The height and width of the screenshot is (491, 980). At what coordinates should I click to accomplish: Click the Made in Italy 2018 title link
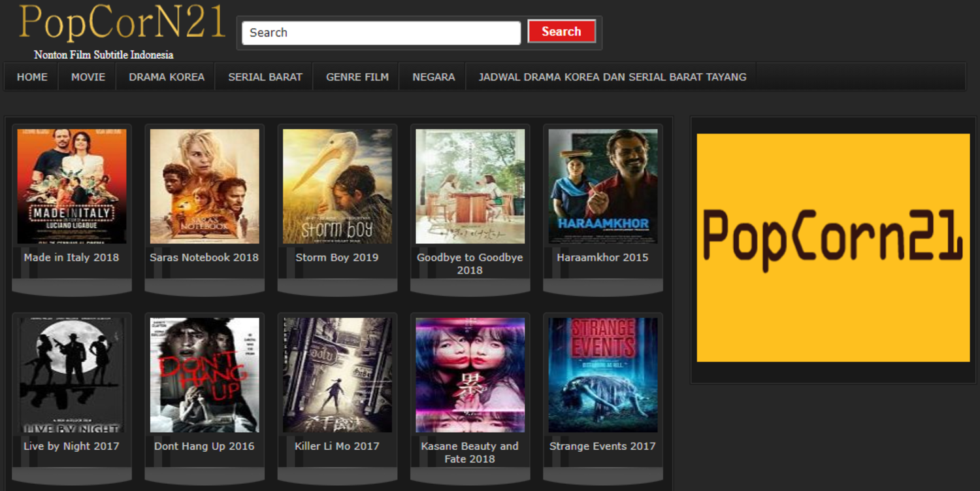point(71,258)
